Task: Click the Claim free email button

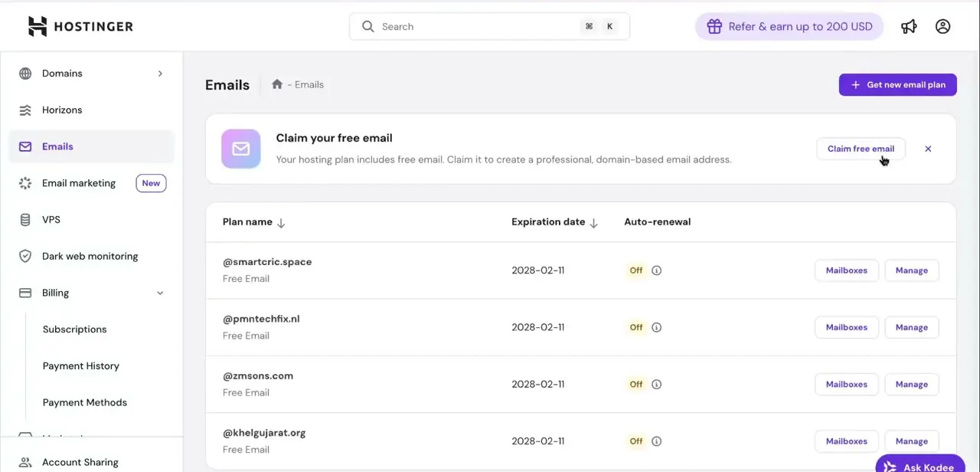Action: (861, 149)
